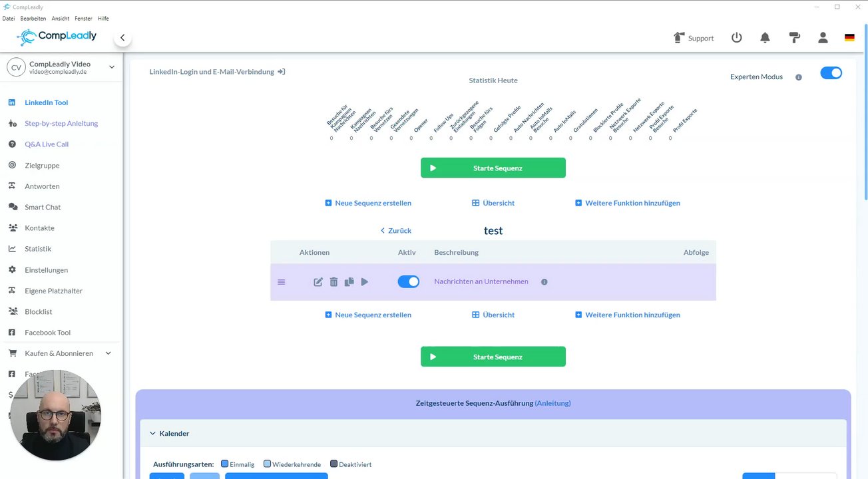The height and width of the screenshot is (479, 868).
Task: Click upper Neue Sequenz erstellen link
Action: pos(368,203)
